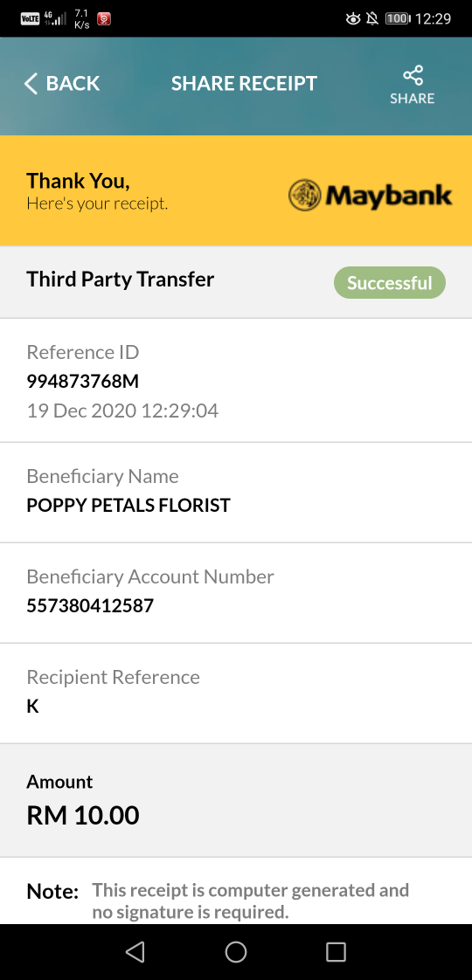Select the SHARE RECEIPT title
The image size is (472, 980).
[x=245, y=83]
